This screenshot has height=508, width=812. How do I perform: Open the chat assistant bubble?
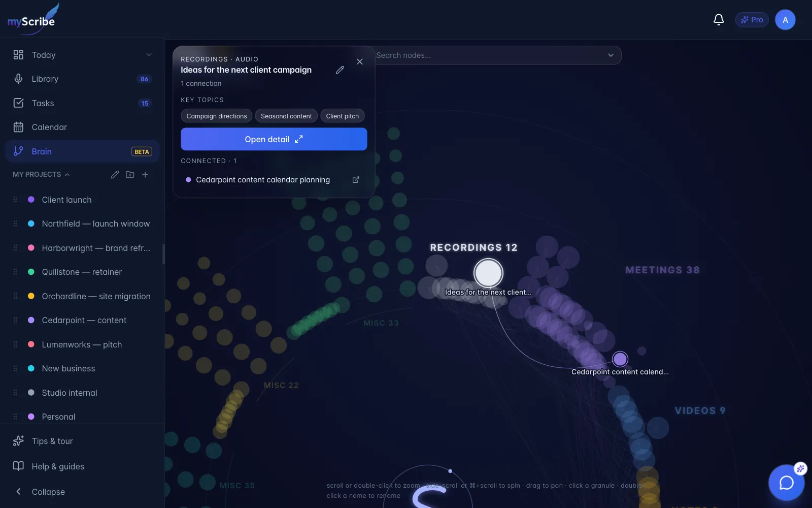(786, 483)
